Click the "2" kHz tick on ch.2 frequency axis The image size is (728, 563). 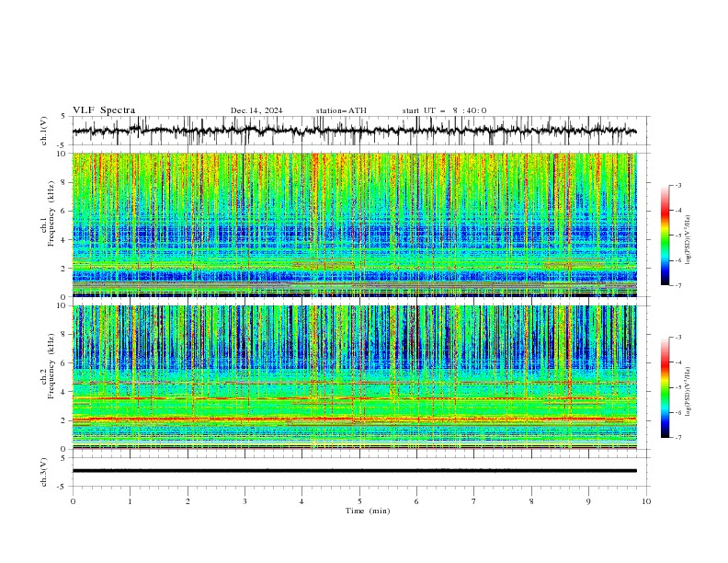(x=65, y=420)
